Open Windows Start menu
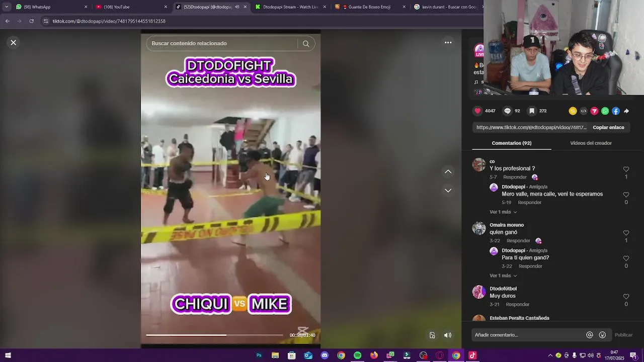 point(8,355)
